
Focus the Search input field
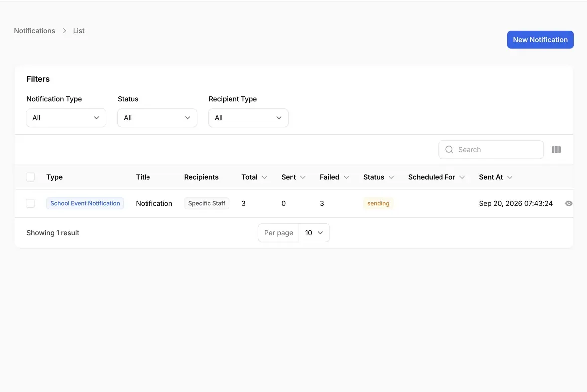click(491, 150)
